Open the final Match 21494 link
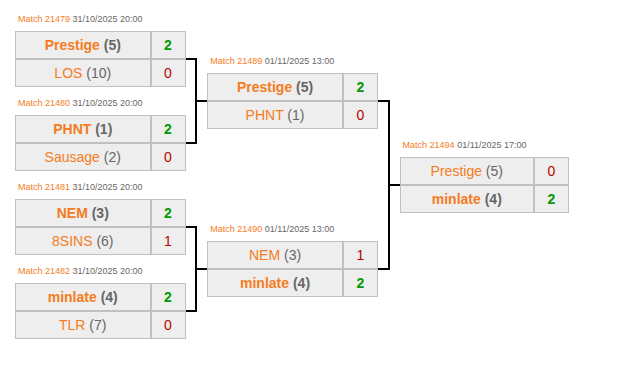 [x=428, y=145]
